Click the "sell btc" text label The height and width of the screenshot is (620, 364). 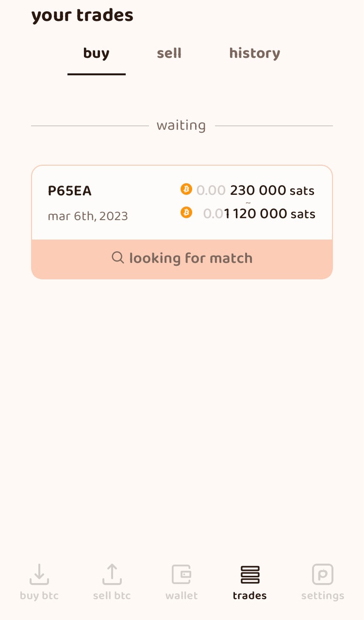112,596
